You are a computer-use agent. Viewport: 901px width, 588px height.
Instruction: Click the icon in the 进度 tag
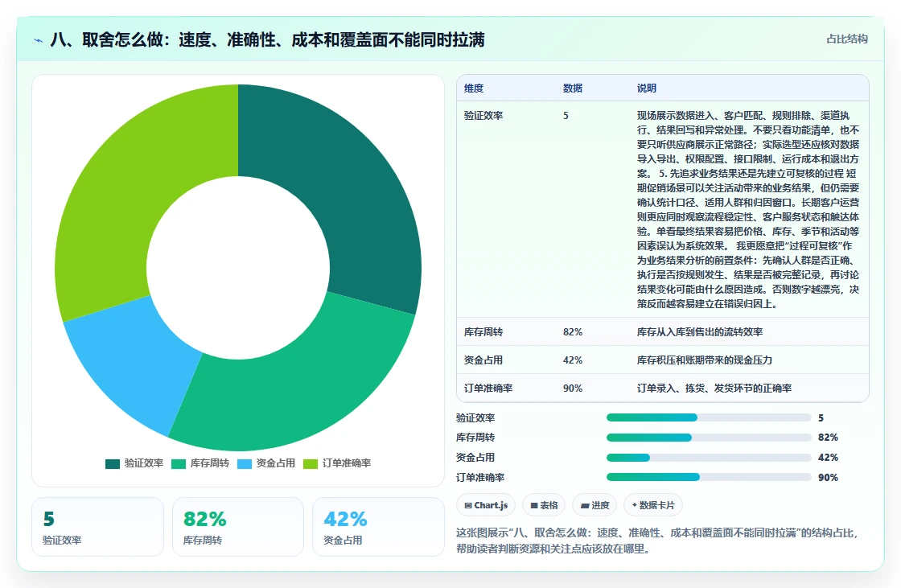(x=584, y=506)
